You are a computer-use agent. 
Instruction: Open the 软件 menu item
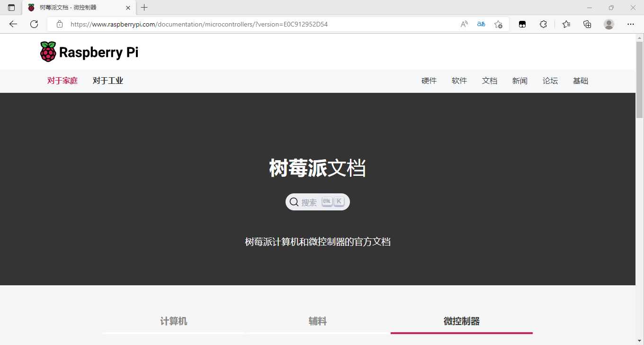coord(459,81)
